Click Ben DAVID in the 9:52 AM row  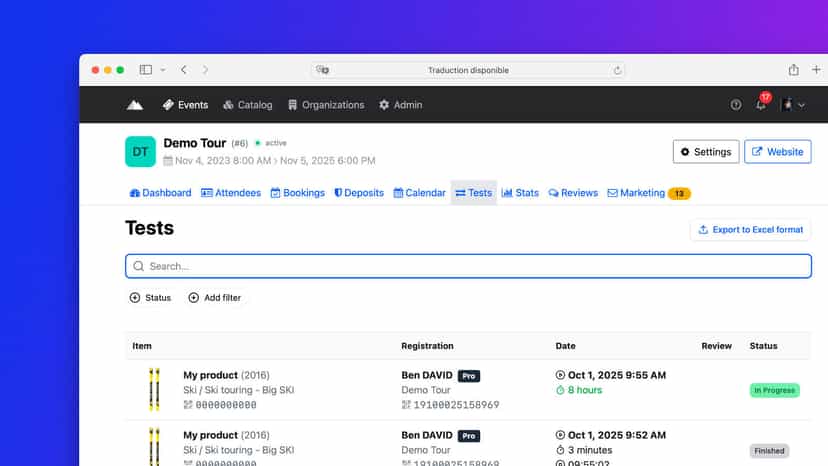tap(427, 435)
